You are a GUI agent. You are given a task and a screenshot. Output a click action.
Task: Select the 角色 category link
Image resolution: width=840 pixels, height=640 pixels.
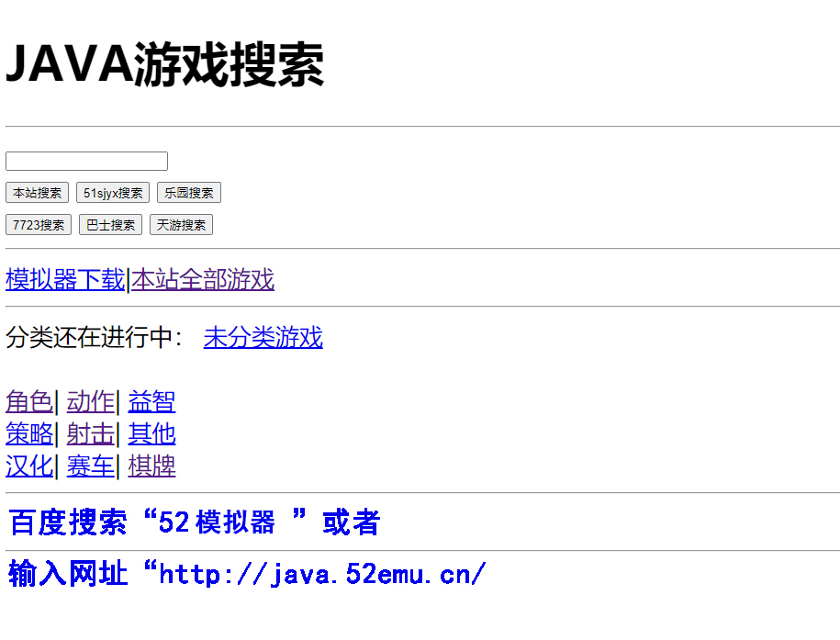click(x=29, y=401)
